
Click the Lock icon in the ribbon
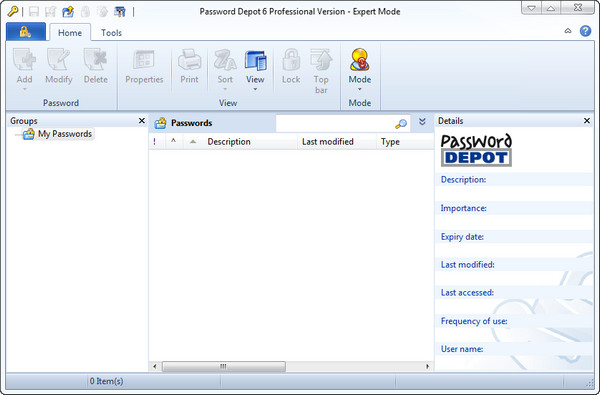(x=291, y=60)
